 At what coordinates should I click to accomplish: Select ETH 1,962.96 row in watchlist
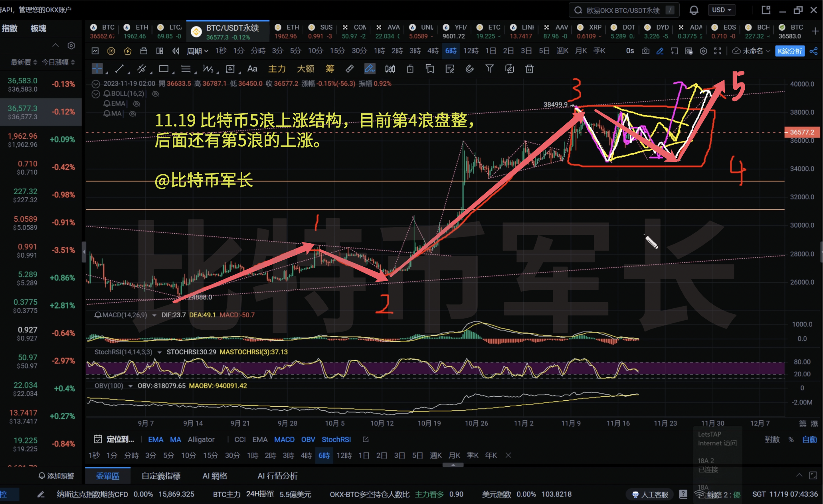tap(41, 140)
